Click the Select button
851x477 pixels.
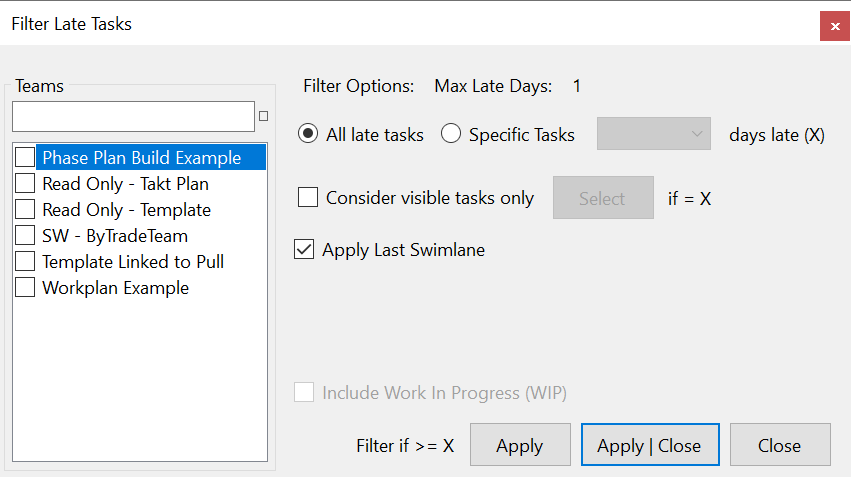pos(603,198)
